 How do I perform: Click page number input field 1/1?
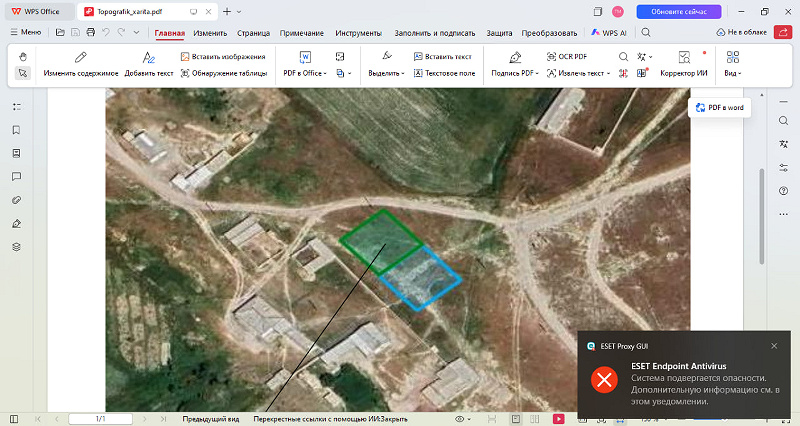(101, 419)
